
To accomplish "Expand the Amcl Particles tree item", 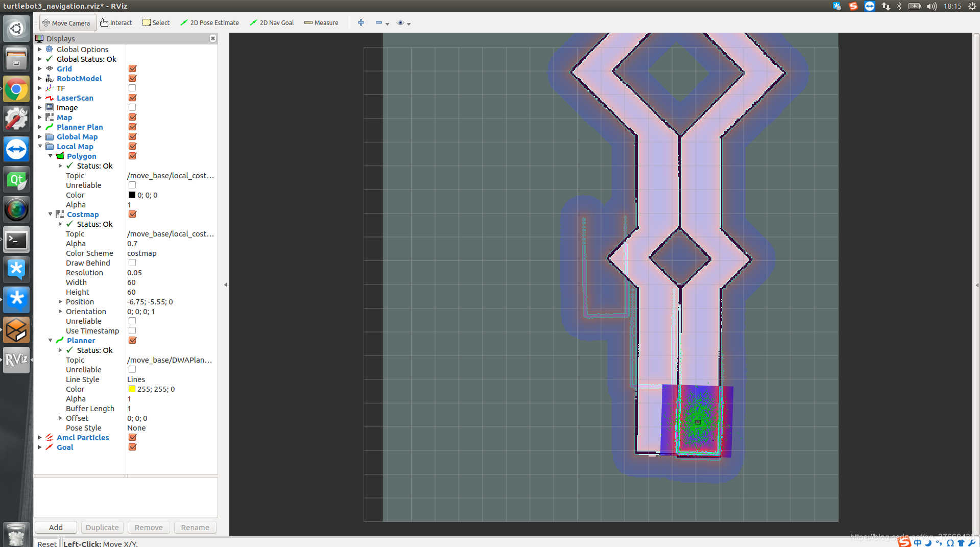I will 40,437.
